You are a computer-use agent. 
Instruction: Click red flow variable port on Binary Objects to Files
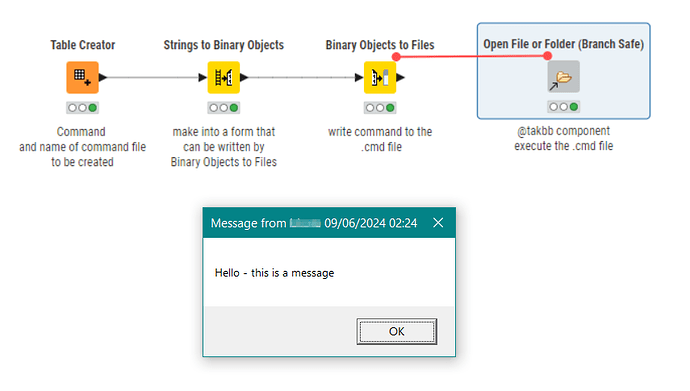tap(396, 56)
